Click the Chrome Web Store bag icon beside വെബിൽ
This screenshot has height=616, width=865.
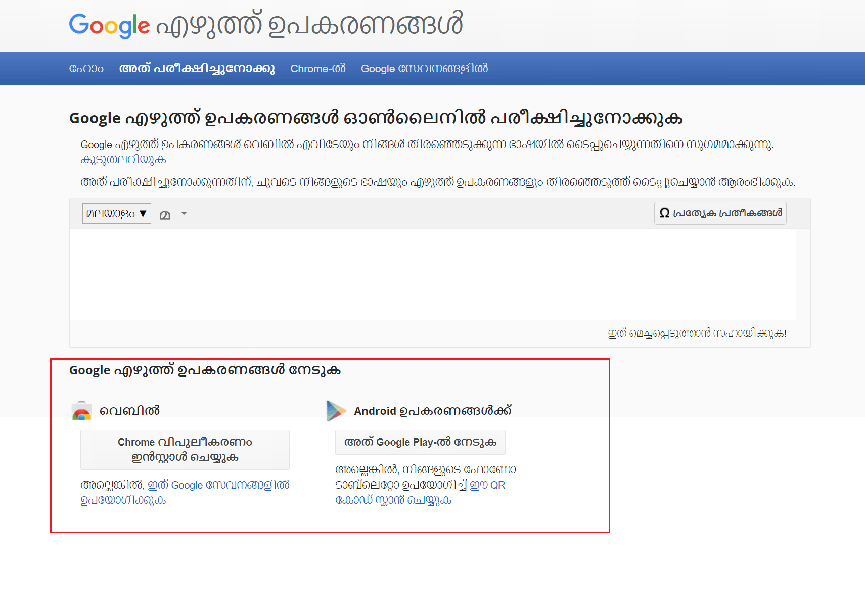(81, 411)
